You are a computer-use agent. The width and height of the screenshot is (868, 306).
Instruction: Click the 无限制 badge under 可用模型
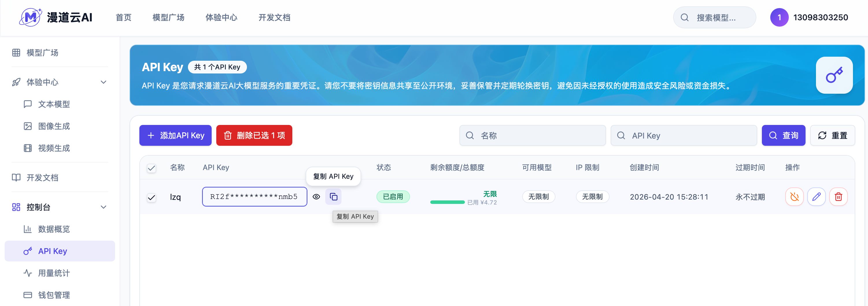pos(538,197)
